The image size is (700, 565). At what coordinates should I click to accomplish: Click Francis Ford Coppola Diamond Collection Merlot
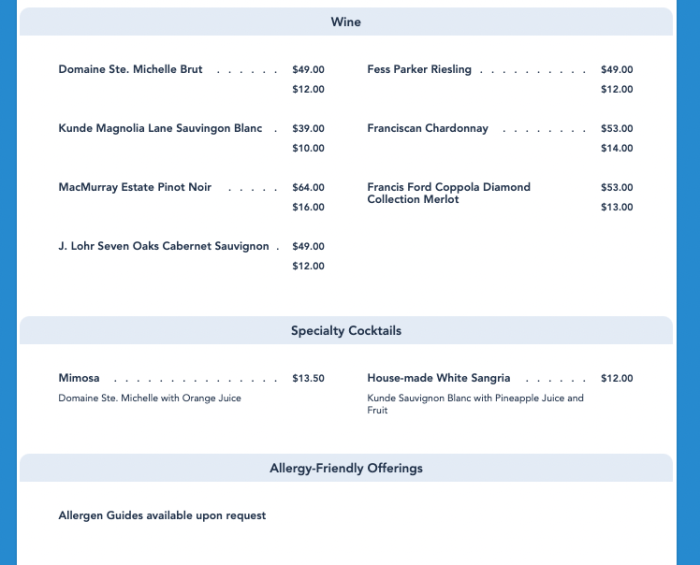tap(449, 193)
